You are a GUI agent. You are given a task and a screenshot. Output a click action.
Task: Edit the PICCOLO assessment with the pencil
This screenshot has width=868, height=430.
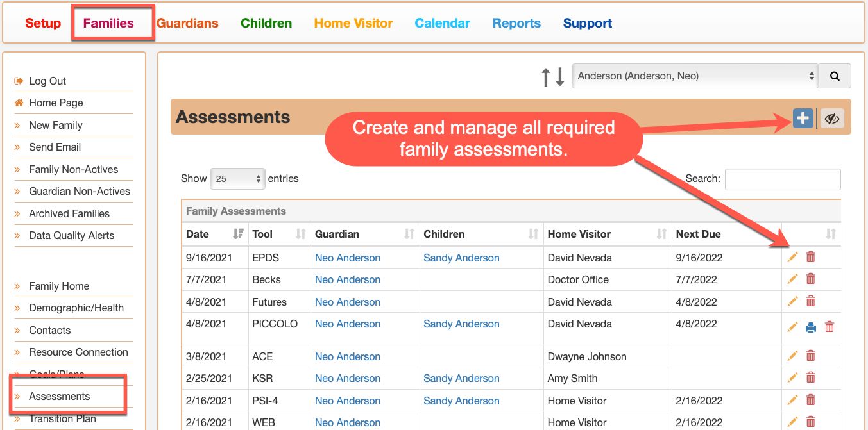[793, 327]
